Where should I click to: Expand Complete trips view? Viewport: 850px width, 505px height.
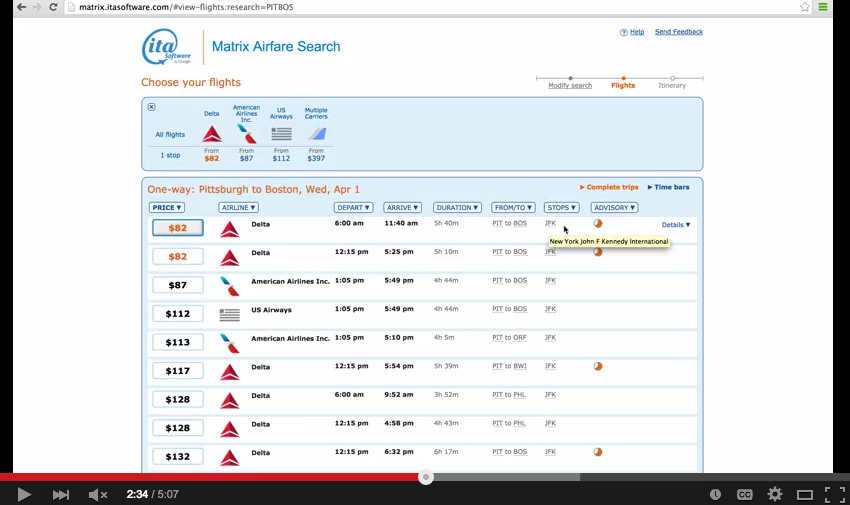(609, 187)
